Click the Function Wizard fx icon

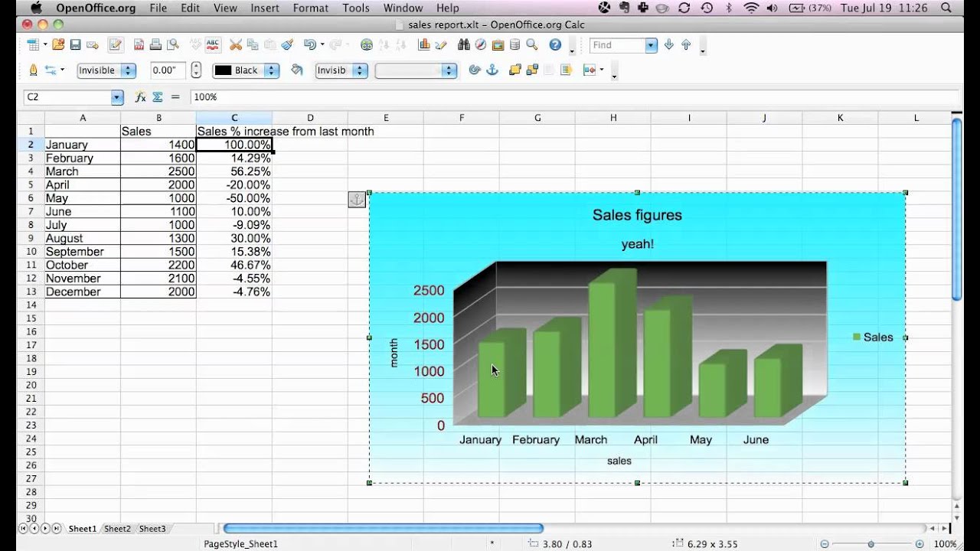140,97
